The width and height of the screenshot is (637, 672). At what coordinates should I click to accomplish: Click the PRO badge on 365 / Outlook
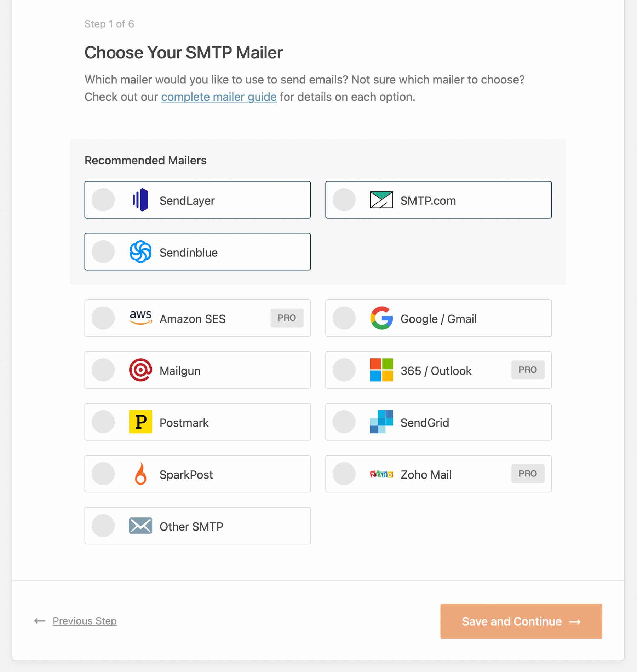(528, 370)
